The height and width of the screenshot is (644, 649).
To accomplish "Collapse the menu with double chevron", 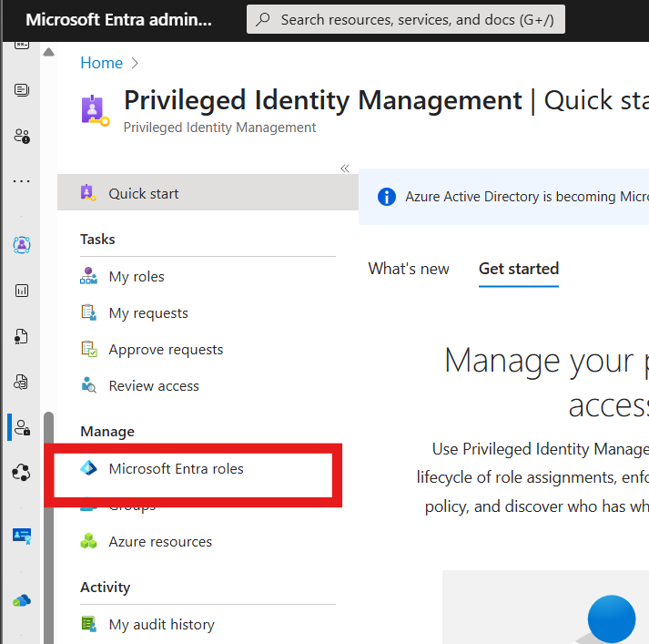I will pyautogui.click(x=345, y=169).
